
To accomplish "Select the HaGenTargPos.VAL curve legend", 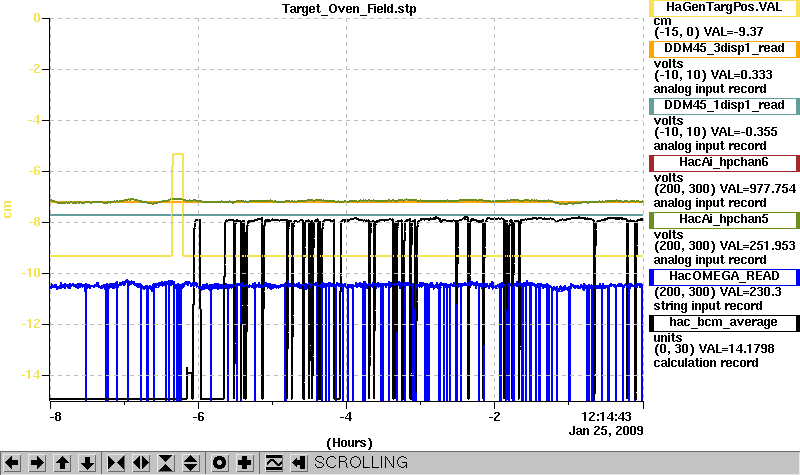I will click(x=724, y=8).
